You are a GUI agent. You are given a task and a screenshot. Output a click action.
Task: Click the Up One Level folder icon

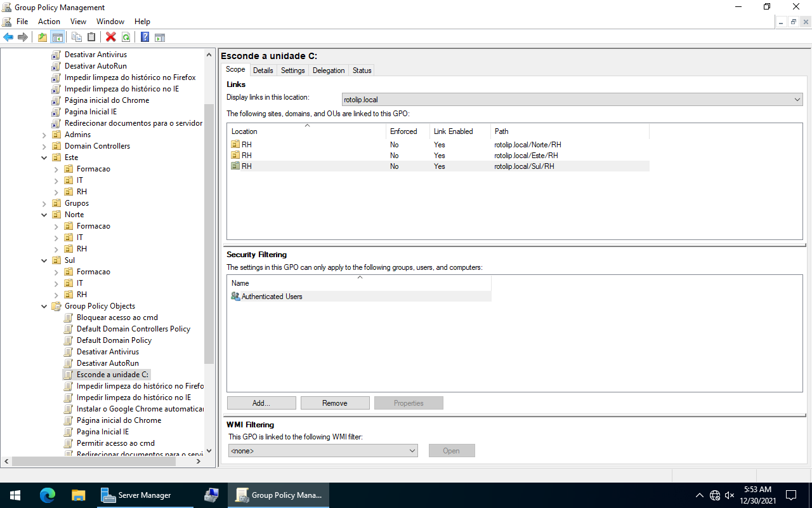click(x=42, y=37)
